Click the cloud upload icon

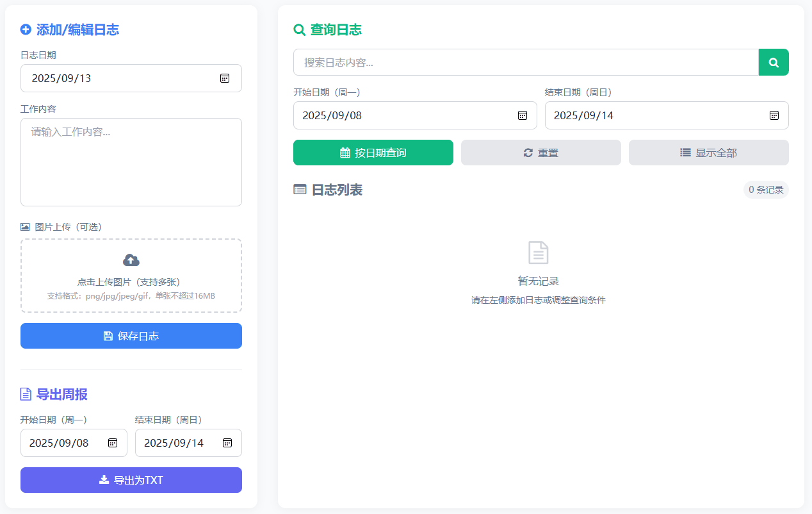pyautogui.click(x=131, y=259)
